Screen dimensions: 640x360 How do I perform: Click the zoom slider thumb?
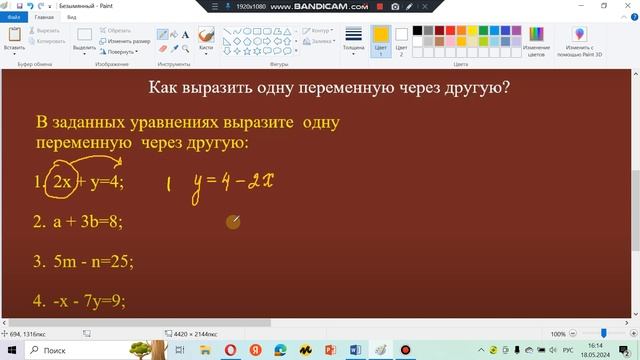(603, 333)
